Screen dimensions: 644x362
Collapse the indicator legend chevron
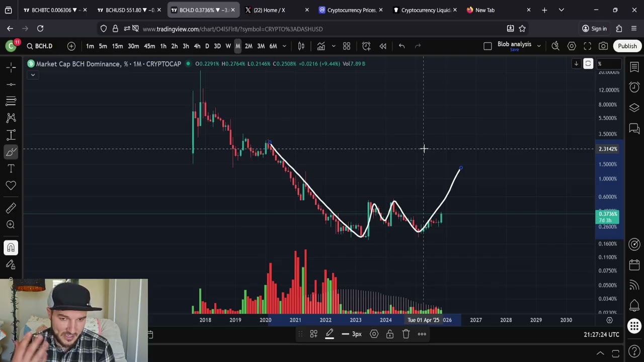(33, 75)
